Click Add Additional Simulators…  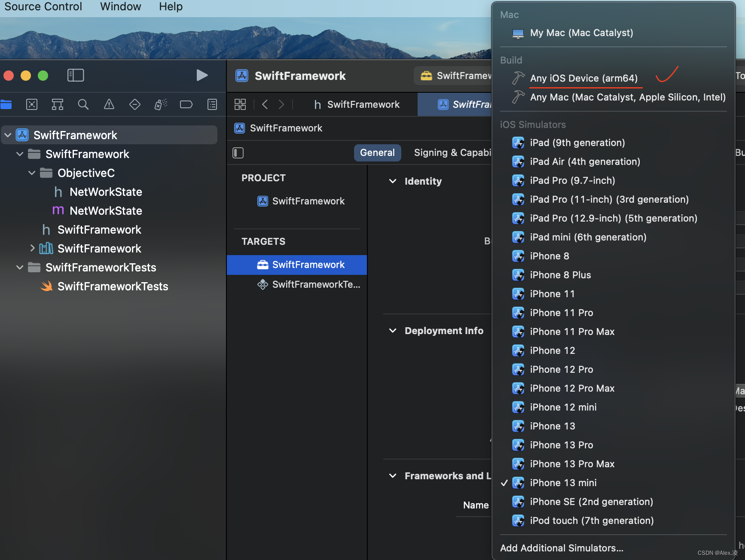pos(562,548)
